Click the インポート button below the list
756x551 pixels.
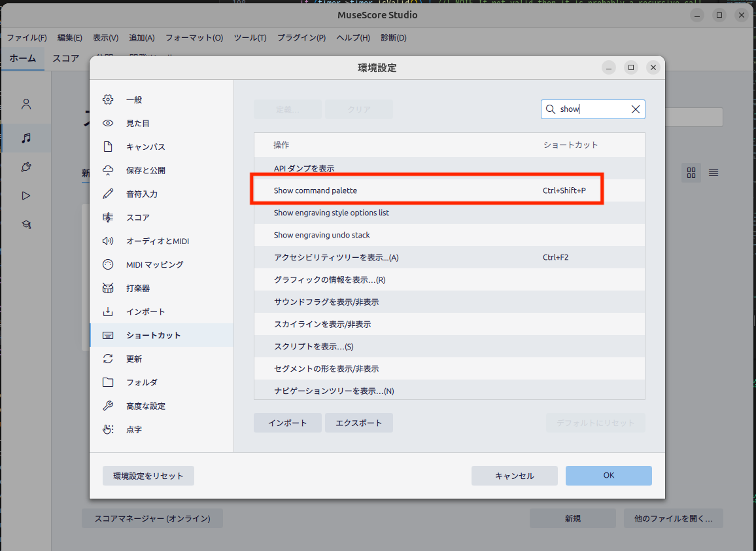[287, 423]
